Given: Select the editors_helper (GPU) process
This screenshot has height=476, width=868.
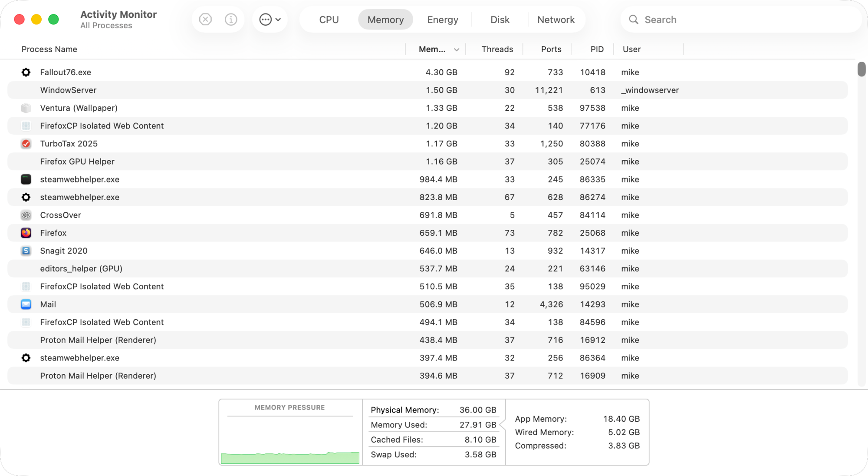Looking at the screenshot, I should (427, 268).
